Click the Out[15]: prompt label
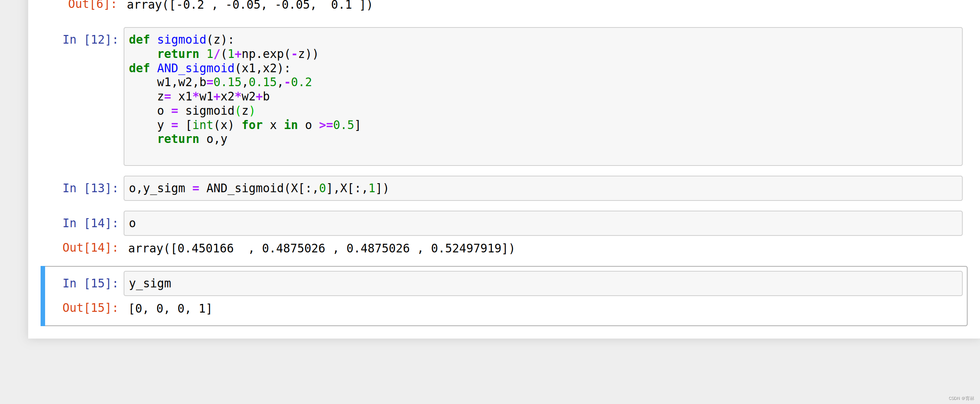Viewport: 980px width, 404px height. [x=91, y=308]
